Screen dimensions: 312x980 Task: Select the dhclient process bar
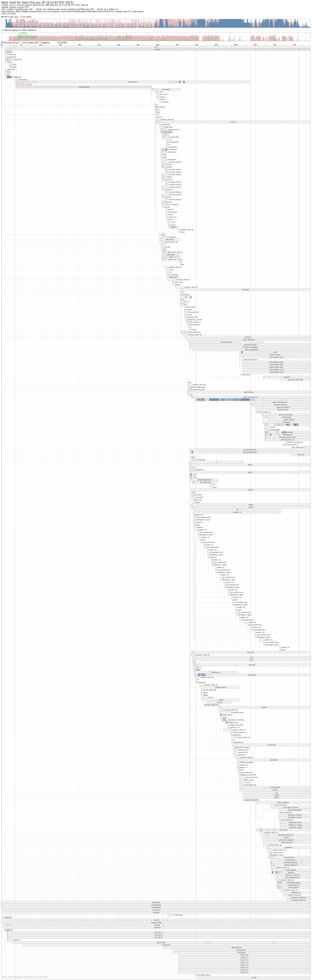301,455
